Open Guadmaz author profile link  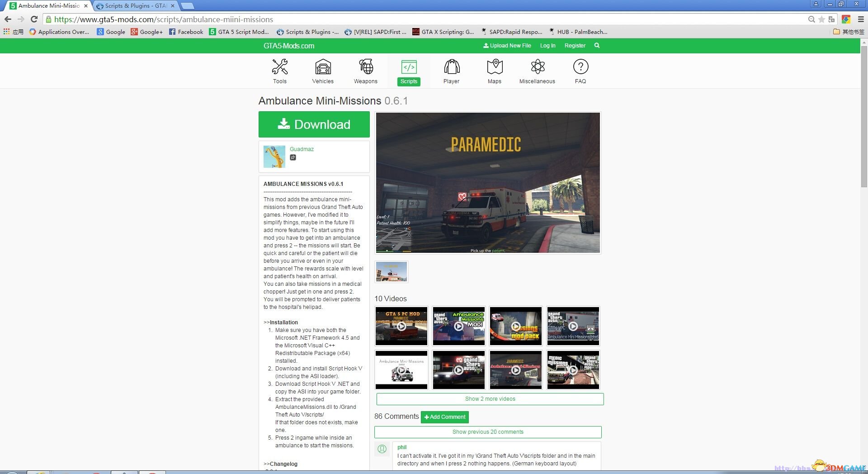pos(302,149)
